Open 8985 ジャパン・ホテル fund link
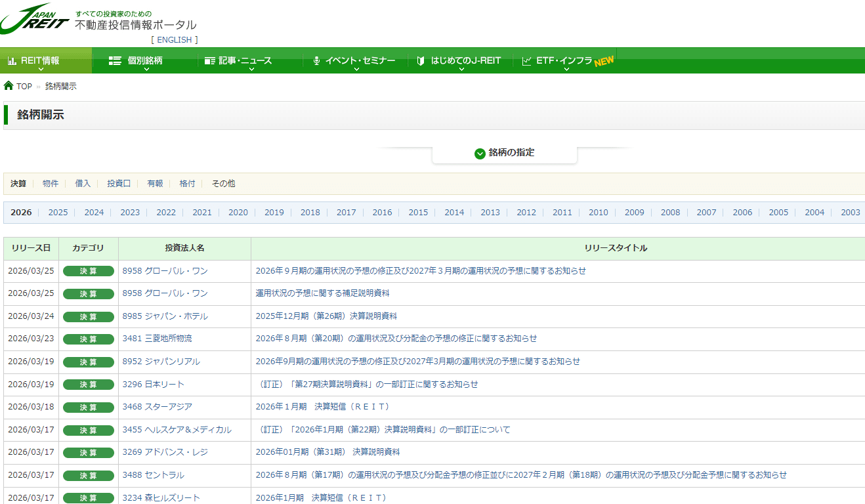The width and height of the screenshot is (865, 504). pos(165,316)
